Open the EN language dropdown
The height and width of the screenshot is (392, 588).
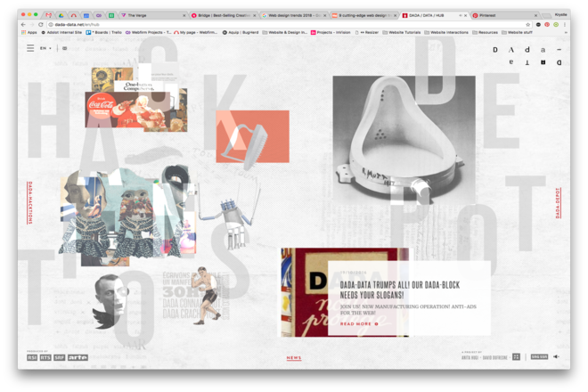click(x=45, y=48)
